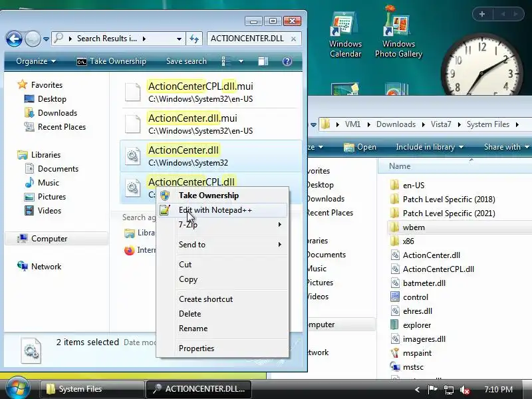
Task: Open recent pages dropdown beside Forward button
Action: [46, 39]
